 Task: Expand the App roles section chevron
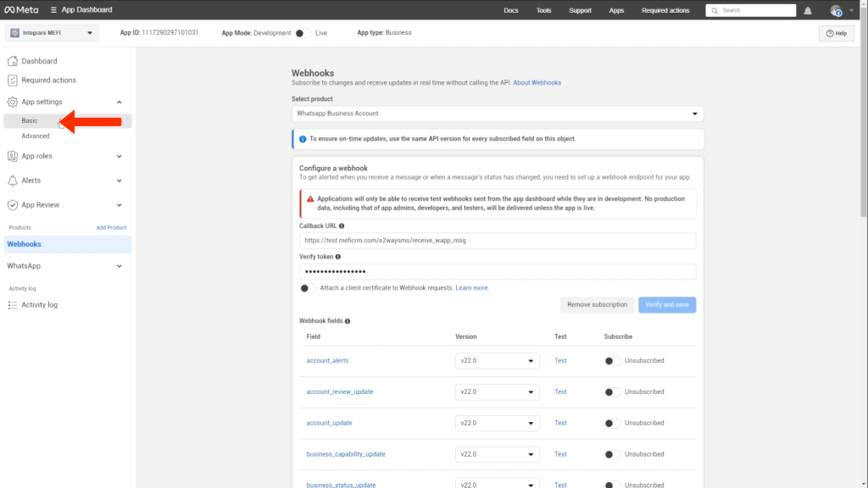point(119,157)
